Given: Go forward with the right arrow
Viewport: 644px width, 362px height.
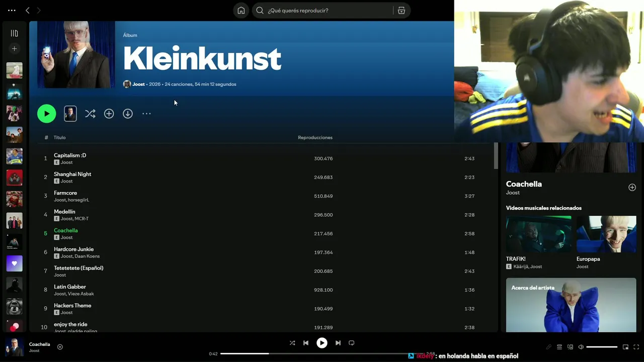Looking at the screenshot, I should click(x=39, y=10).
